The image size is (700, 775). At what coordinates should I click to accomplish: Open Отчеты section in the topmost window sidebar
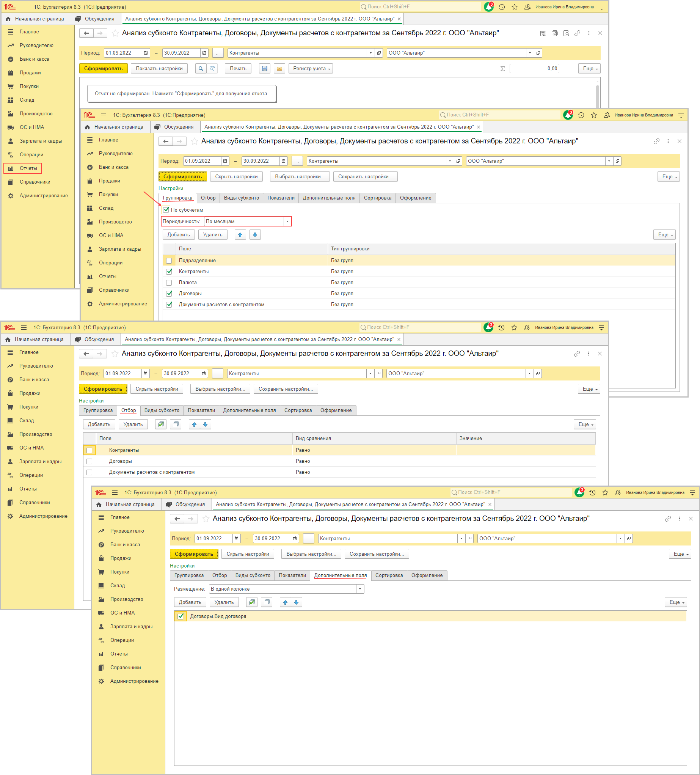tap(23, 168)
